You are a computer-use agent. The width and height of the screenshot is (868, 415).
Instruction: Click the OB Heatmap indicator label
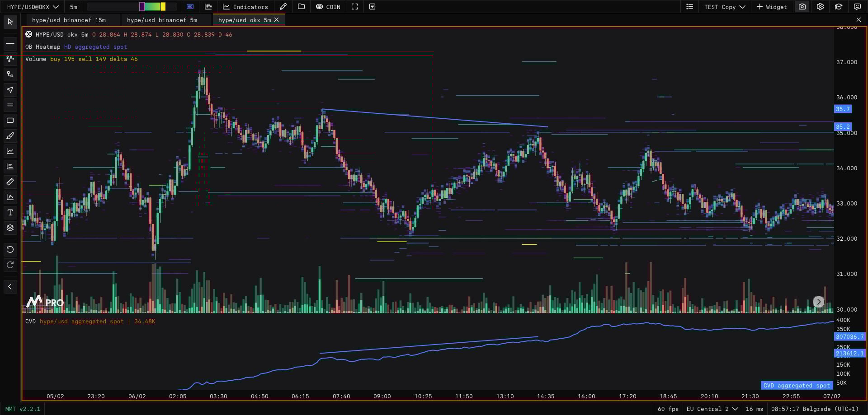point(42,47)
